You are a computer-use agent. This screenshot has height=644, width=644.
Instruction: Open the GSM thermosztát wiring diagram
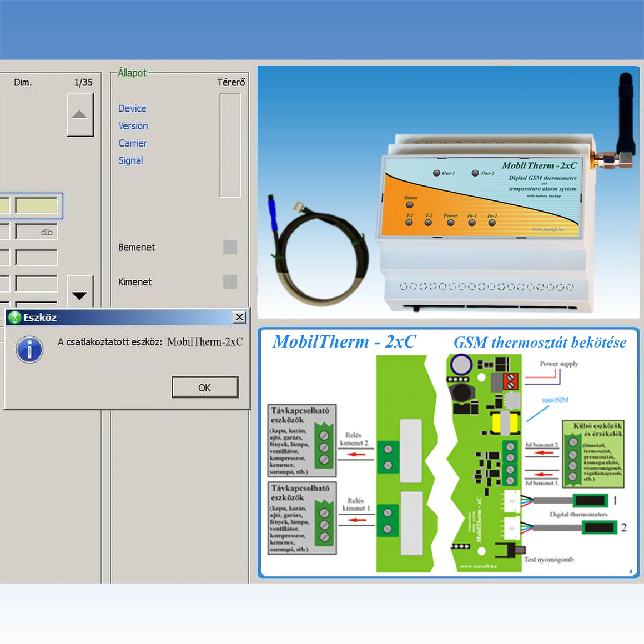[449, 452]
